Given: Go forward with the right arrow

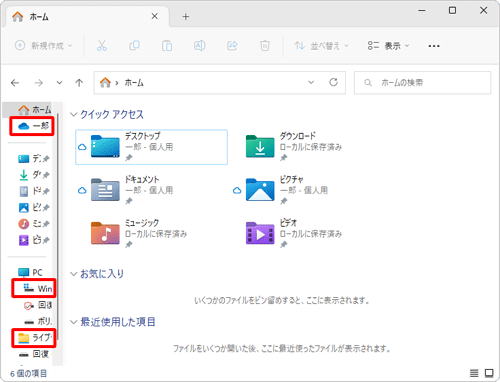Looking at the screenshot, I should [x=39, y=83].
